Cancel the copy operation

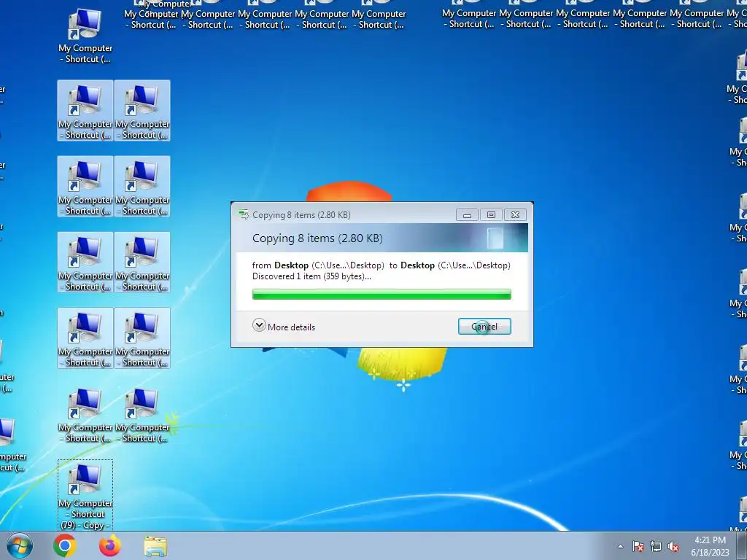484,327
